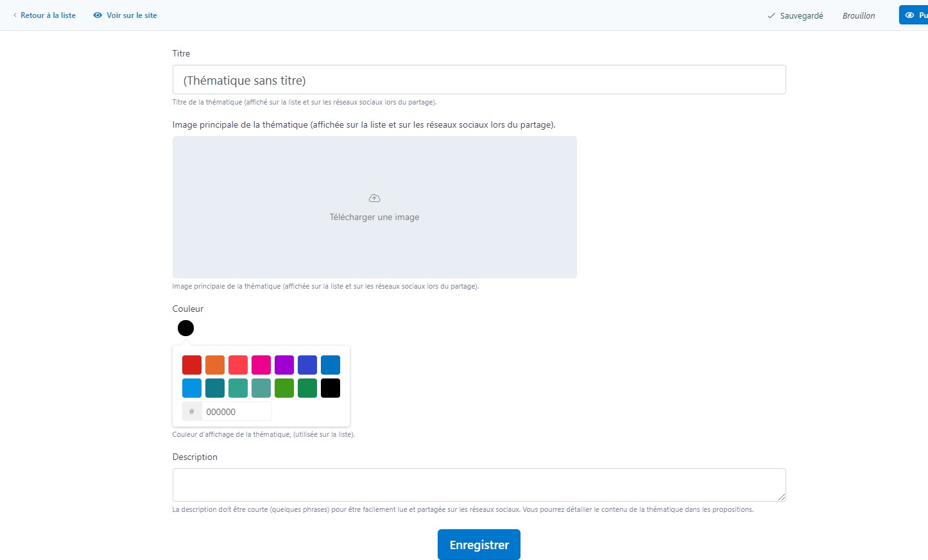Image resolution: width=928 pixels, height=560 pixels.
Task: Open the black circle color picker
Action: (185, 328)
